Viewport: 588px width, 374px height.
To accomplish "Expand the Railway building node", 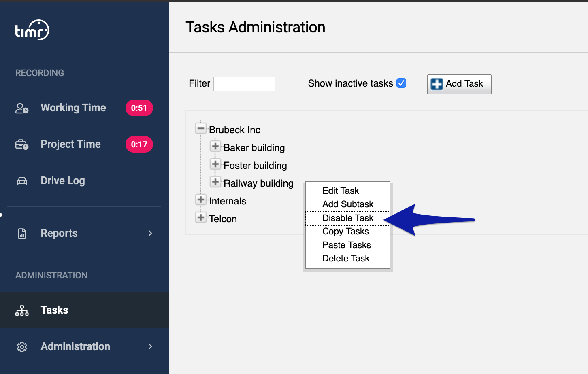I will pyautogui.click(x=215, y=182).
